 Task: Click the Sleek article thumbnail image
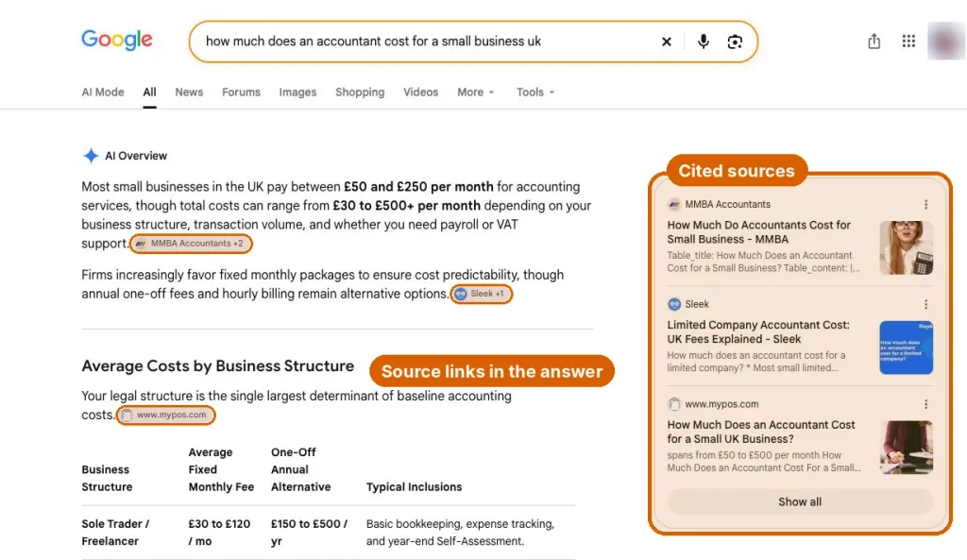pos(906,348)
